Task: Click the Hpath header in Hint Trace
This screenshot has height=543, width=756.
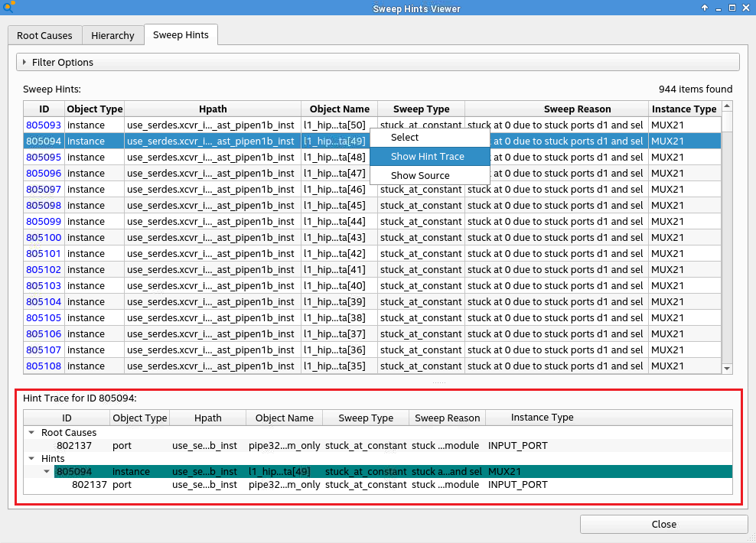Action: tap(207, 418)
